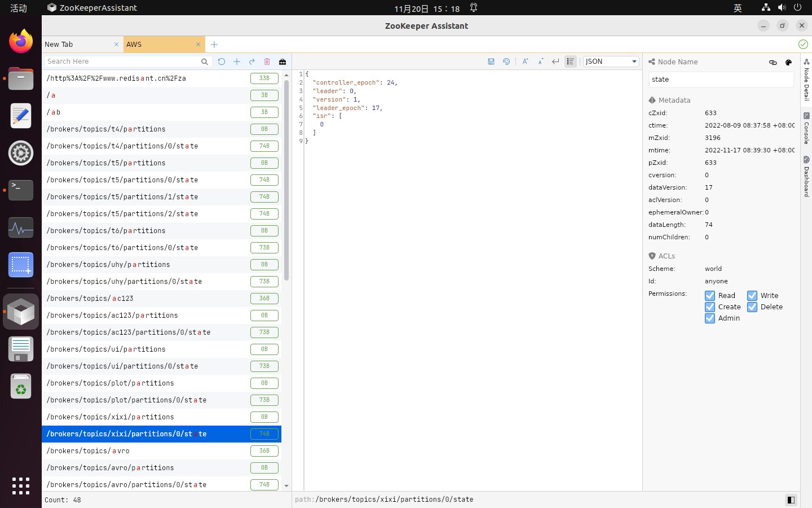Increase the editor font size
The image size is (812, 508).
tap(525, 62)
